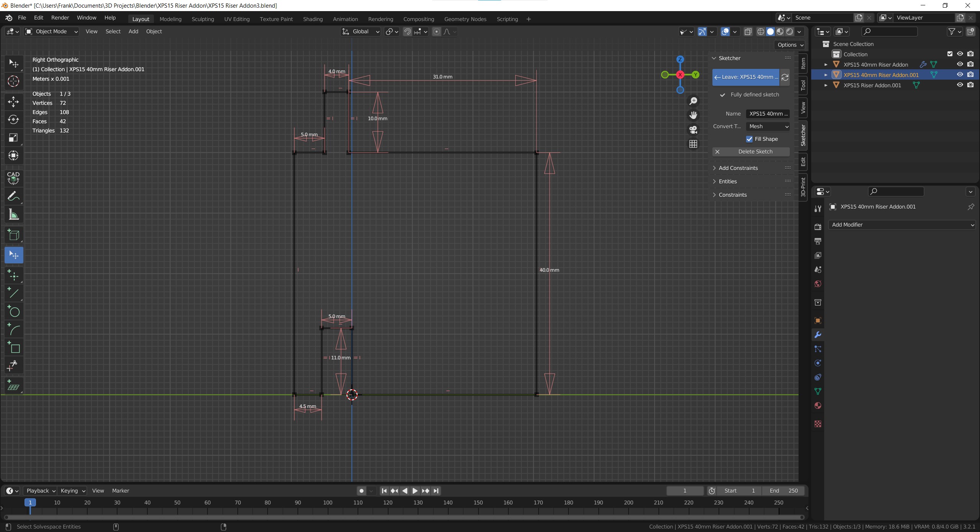Select the Add Rectangle sketch tool
Viewport: 980px width, 532px height.
tap(13, 348)
